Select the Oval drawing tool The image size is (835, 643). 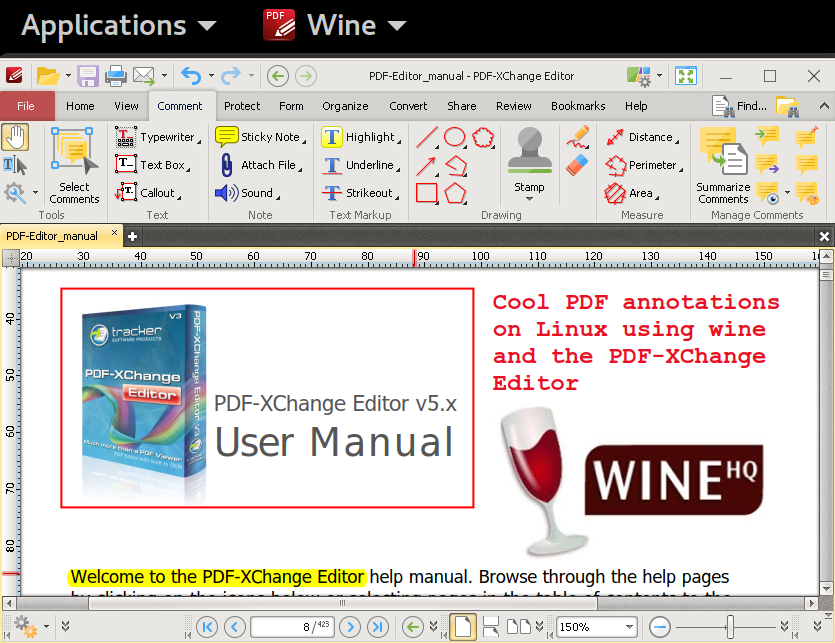point(455,137)
